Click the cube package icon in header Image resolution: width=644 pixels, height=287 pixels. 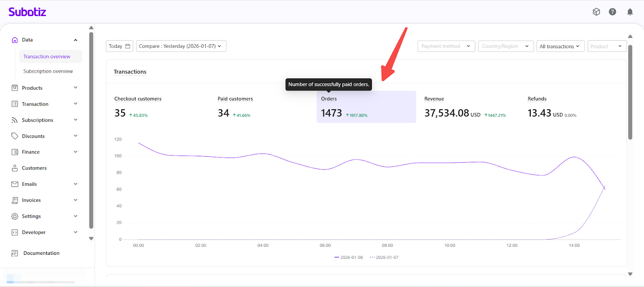tap(596, 12)
